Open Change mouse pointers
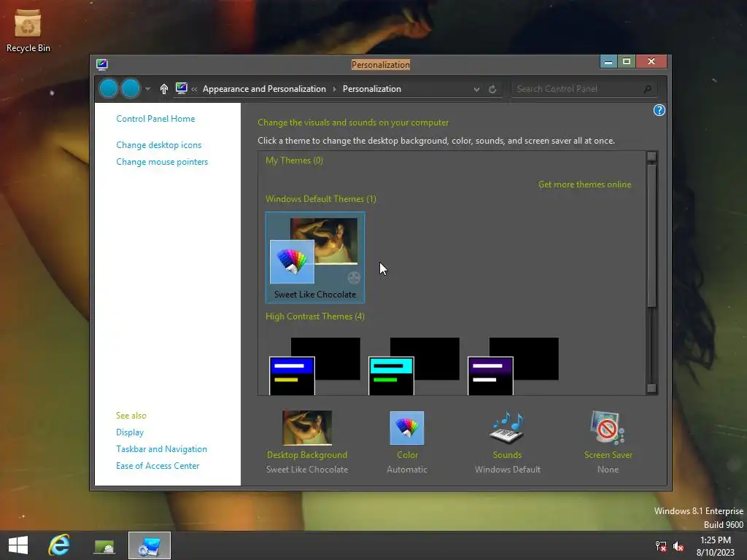Screen dimensions: 747x560 [x=162, y=162]
